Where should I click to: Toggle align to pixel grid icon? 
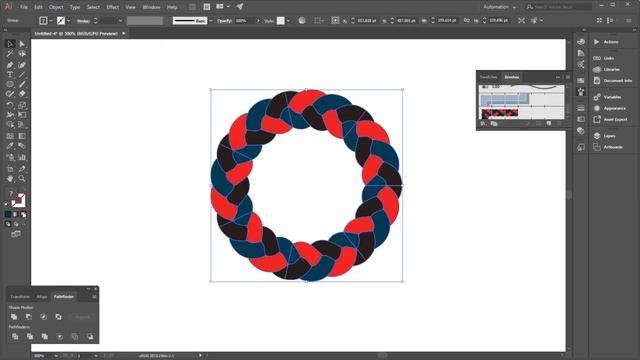click(599, 20)
